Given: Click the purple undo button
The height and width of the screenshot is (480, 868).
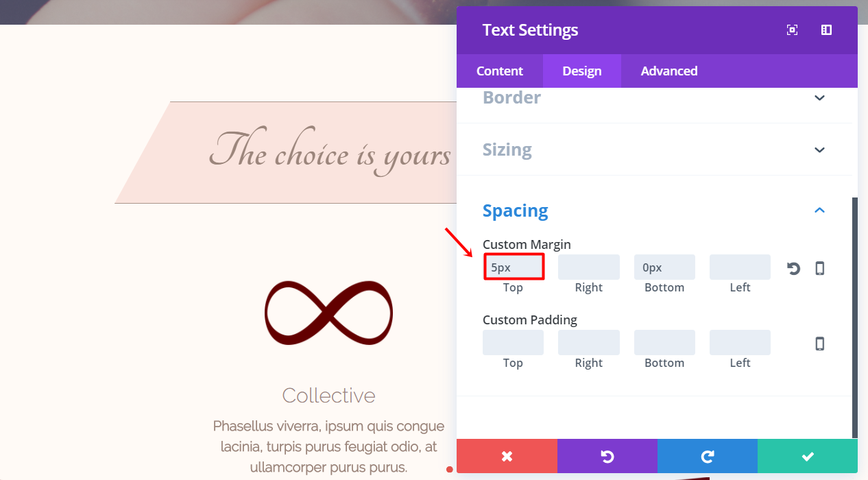Looking at the screenshot, I should 607,456.
